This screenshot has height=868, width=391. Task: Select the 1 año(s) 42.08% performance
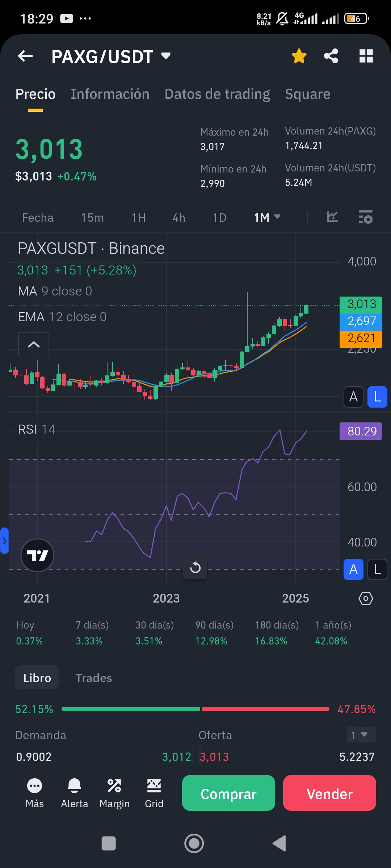333,633
